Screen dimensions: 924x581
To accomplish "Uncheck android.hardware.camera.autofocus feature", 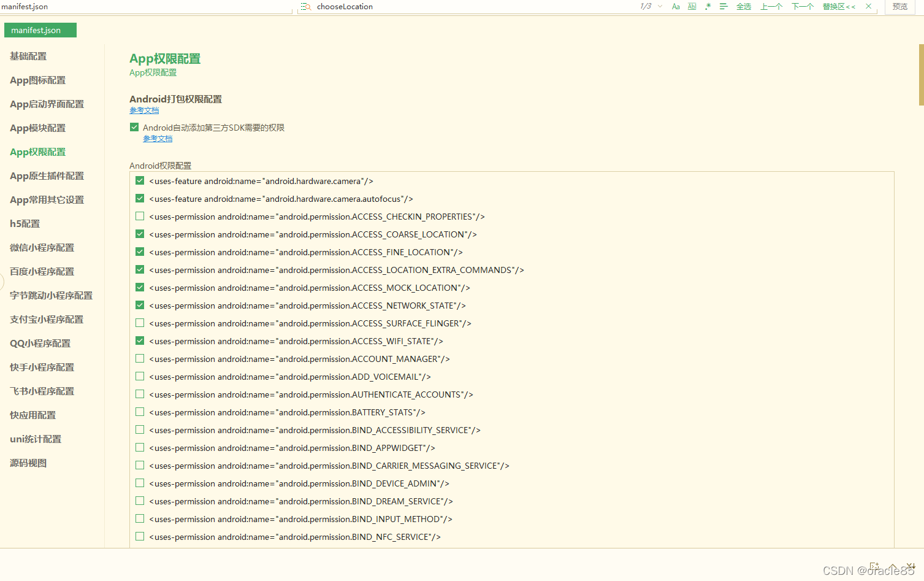I will pos(140,198).
